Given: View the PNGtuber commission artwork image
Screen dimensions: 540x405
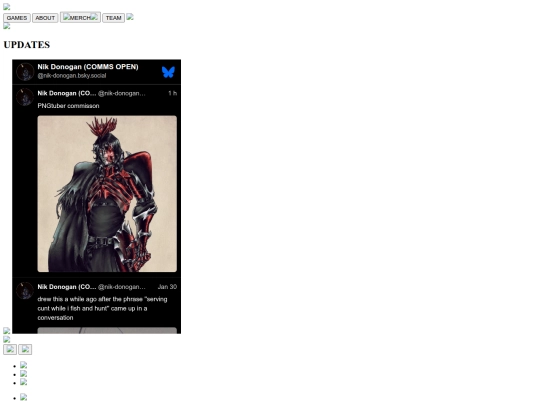Looking at the screenshot, I should (x=107, y=194).
